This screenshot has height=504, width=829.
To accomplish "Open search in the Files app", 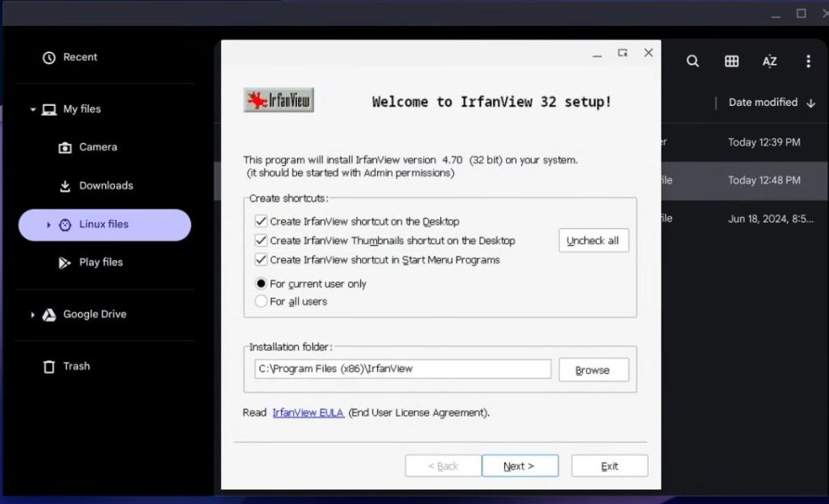I will [x=693, y=61].
